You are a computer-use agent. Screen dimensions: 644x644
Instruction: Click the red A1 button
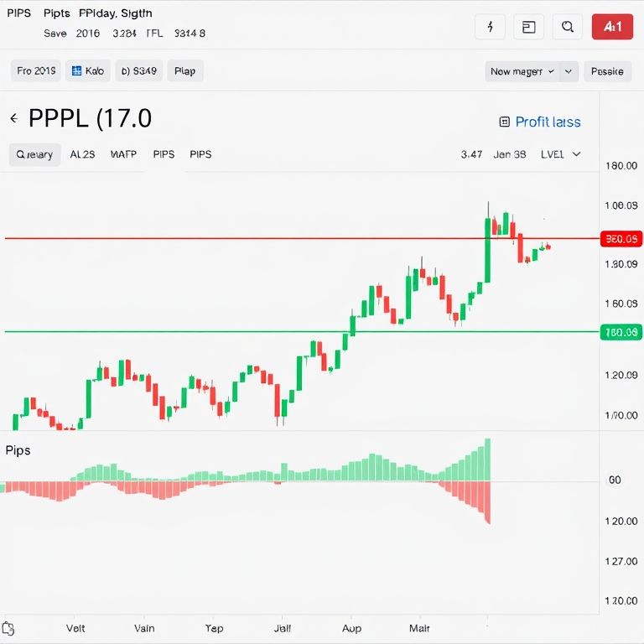[612, 27]
